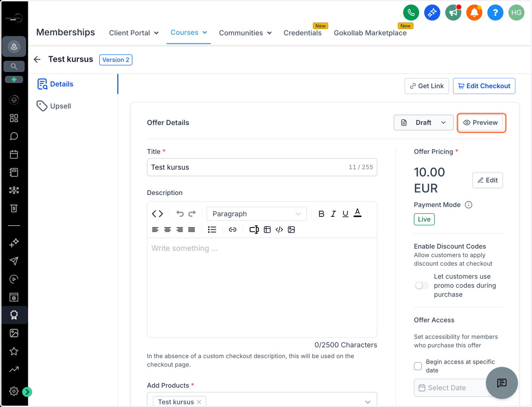This screenshot has width=532, height=407.
Task: Align description text left
Action: [155, 230]
